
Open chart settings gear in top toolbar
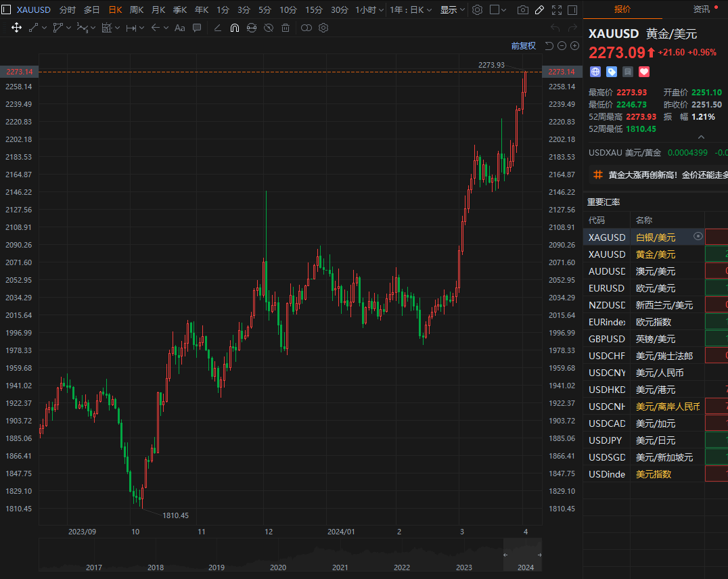(x=478, y=10)
